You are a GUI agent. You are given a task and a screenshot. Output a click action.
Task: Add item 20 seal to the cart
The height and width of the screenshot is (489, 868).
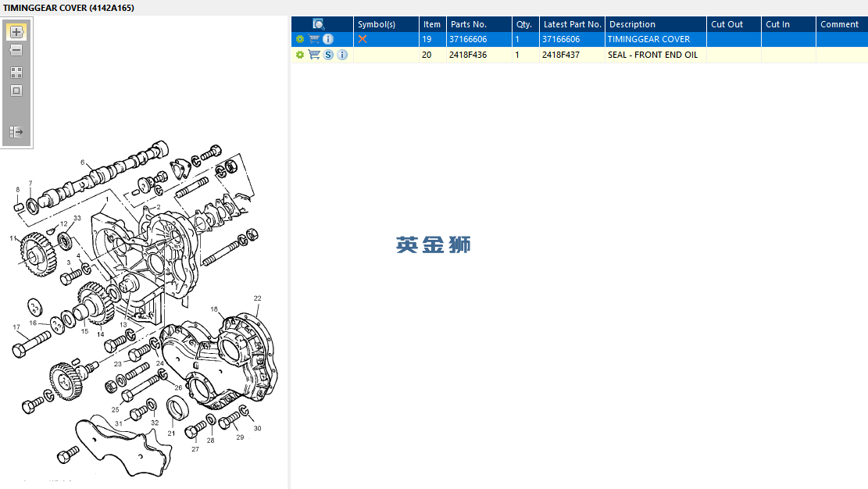point(314,55)
